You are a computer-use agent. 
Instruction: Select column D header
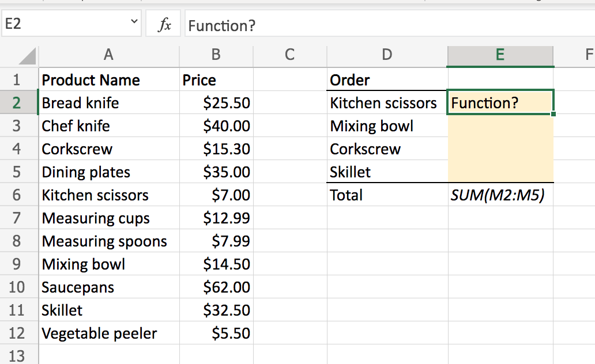[387, 55]
